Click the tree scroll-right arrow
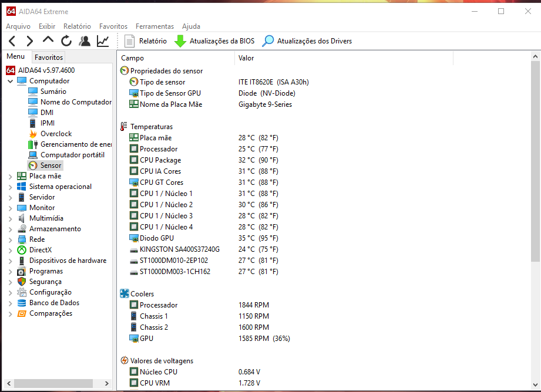This screenshot has height=392, width=541. 106,383
